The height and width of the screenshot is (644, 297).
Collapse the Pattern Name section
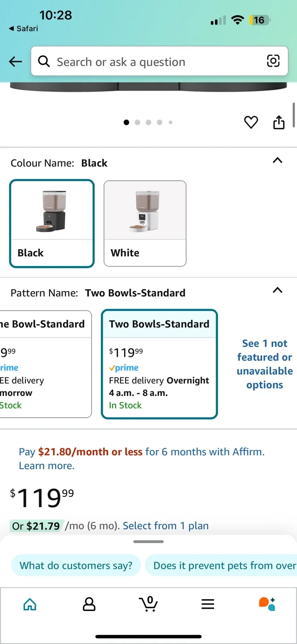pyautogui.click(x=277, y=290)
